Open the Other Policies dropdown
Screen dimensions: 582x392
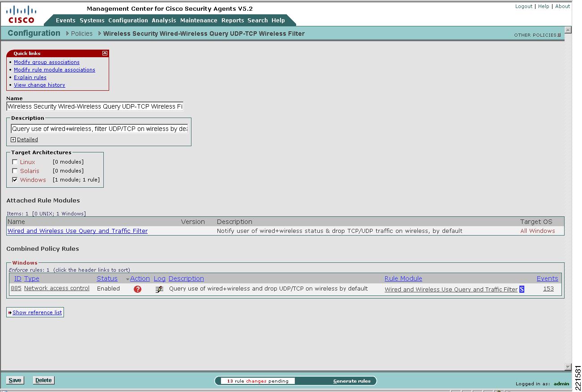(x=537, y=35)
